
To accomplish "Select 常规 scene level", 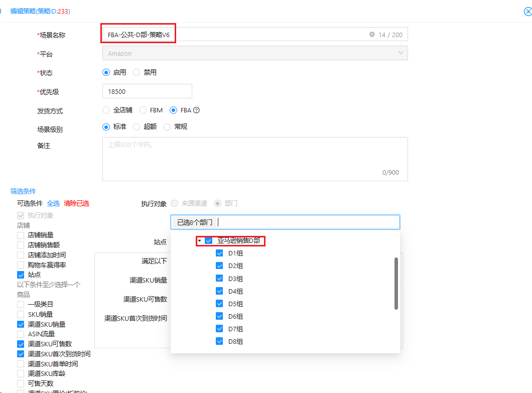I will [x=167, y=127].
